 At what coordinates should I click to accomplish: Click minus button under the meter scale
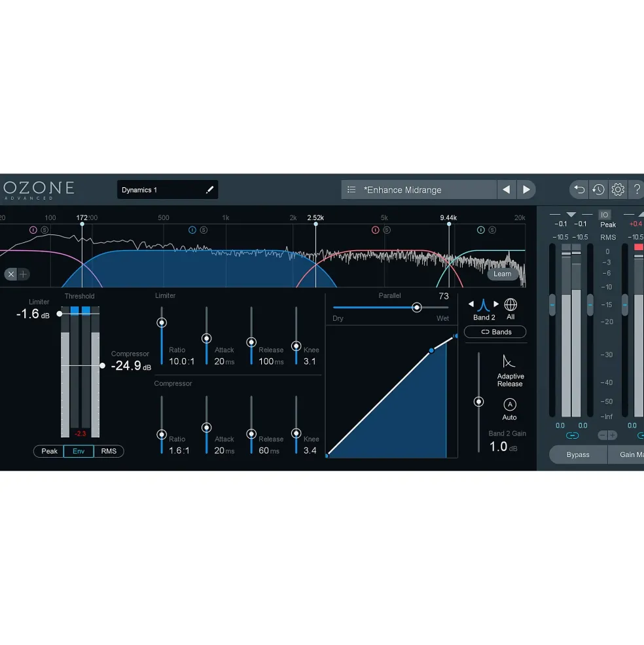[603, 435]
